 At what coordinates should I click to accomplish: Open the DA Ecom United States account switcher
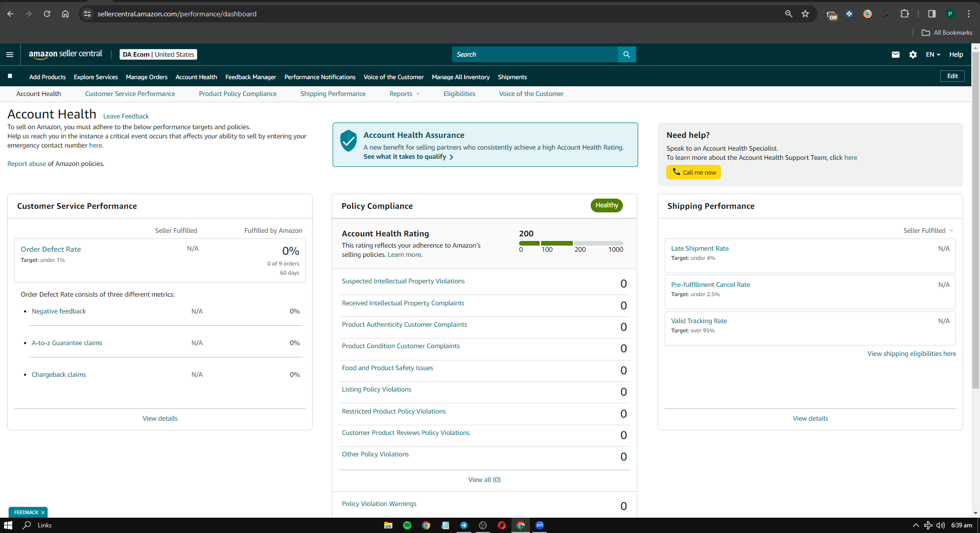tap(158, 55)
